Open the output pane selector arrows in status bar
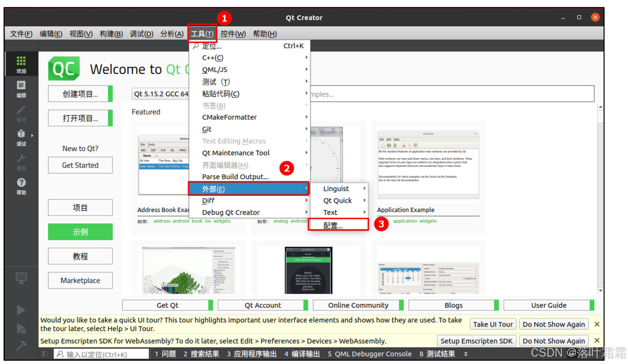The image size is (628, 364). (466, 354)
